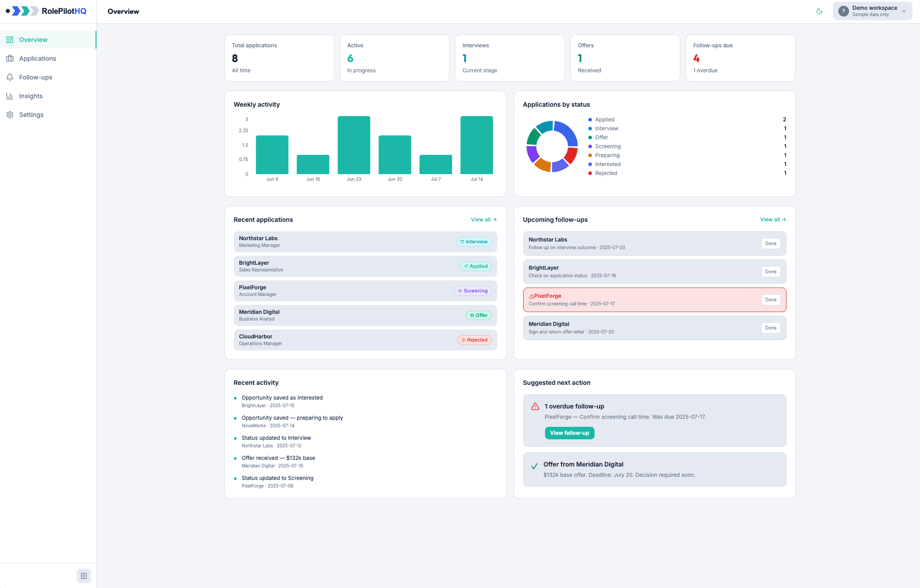Click the Overview grid icon in the sidebar
This screenshot has height=588, width=920.
coord(10,40)
